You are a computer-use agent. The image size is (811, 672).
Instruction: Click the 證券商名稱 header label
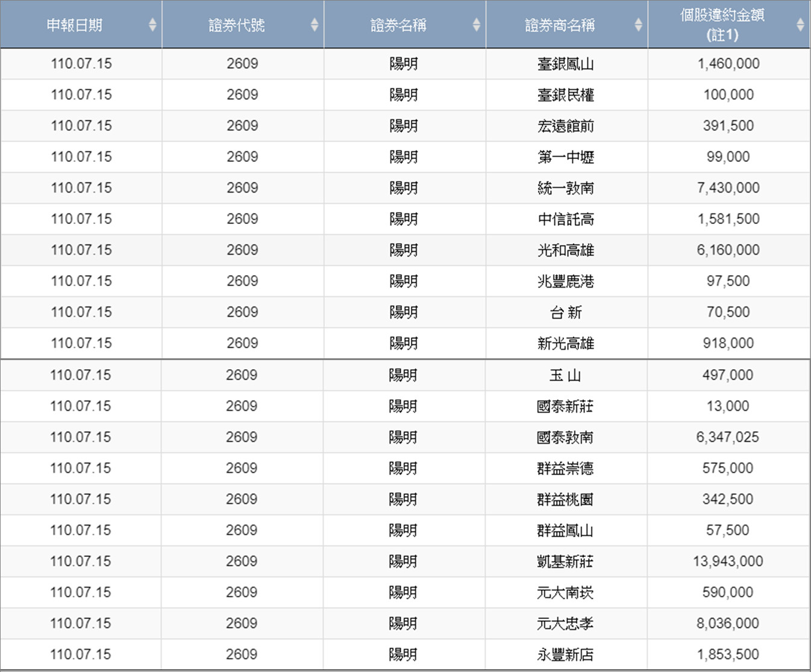coord(560,25)
